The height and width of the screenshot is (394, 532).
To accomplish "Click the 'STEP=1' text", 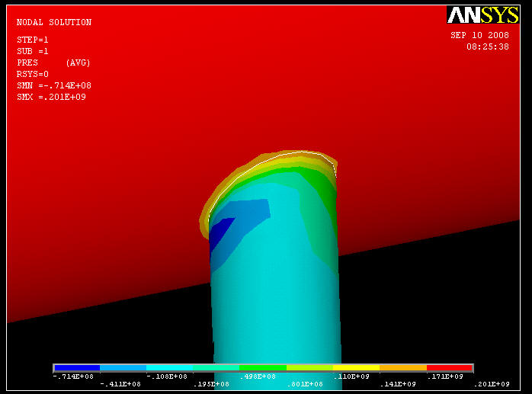I will click(x=33, y=40).
